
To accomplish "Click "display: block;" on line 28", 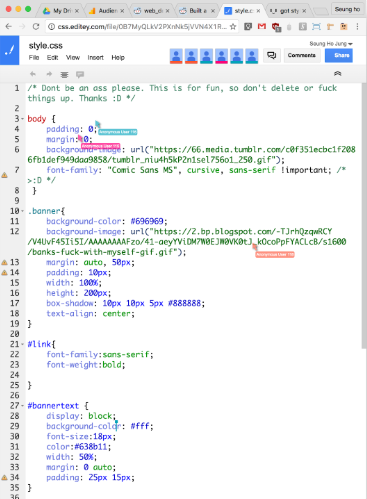I will [81, 416].
